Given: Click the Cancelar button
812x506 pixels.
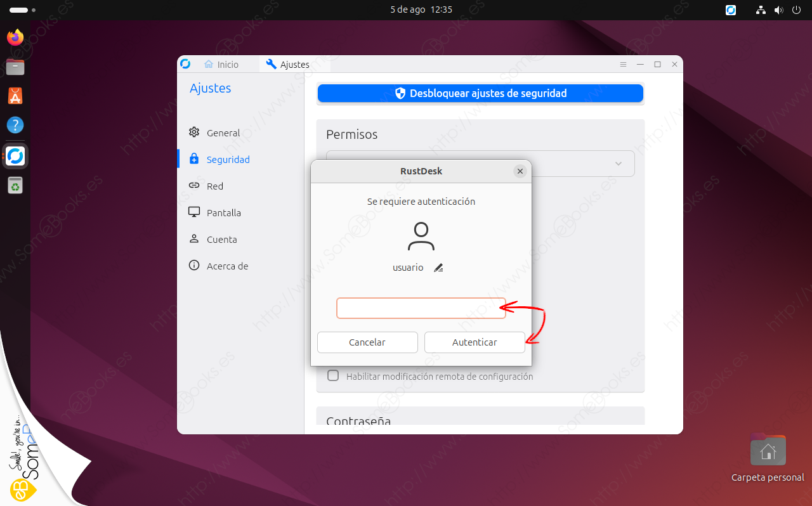Looking at the screenshot, I should pos(367,342).
